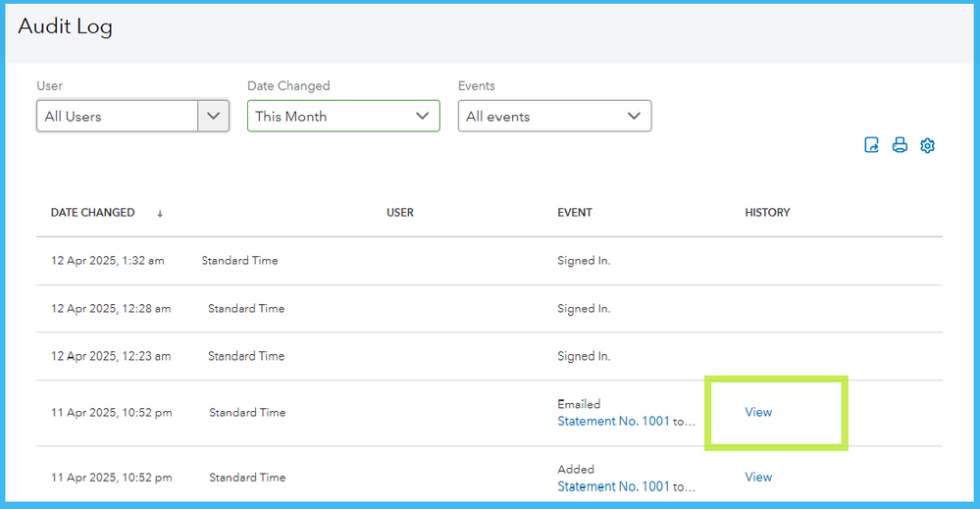Click the Date Changed sort arrow
This screenshot has height=509, width=980.
coord(160,213)
